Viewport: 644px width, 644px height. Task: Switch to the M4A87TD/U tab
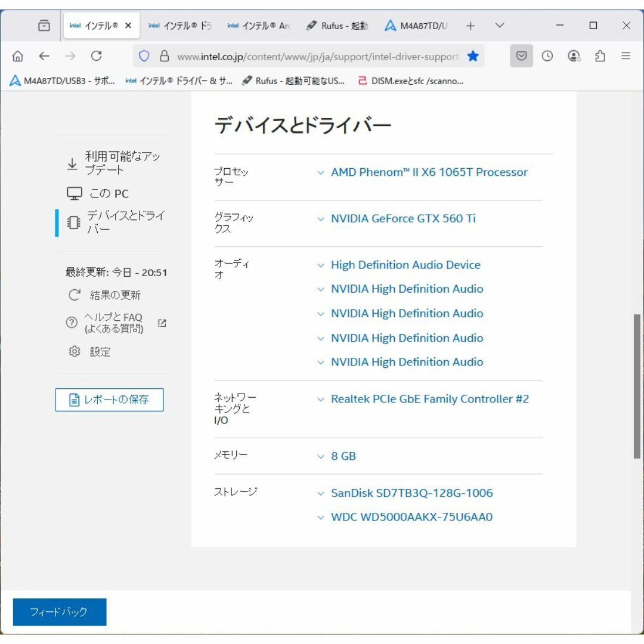(x=416, y=26)
